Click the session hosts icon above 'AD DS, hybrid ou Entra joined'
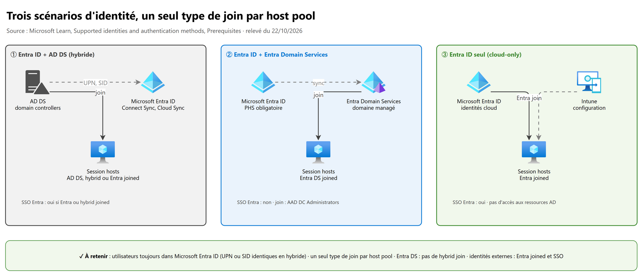 click(103, 152)
